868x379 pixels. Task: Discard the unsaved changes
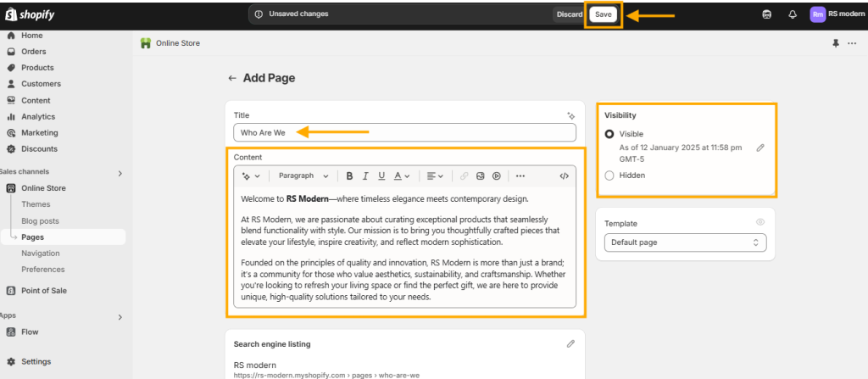click(570, 14)
